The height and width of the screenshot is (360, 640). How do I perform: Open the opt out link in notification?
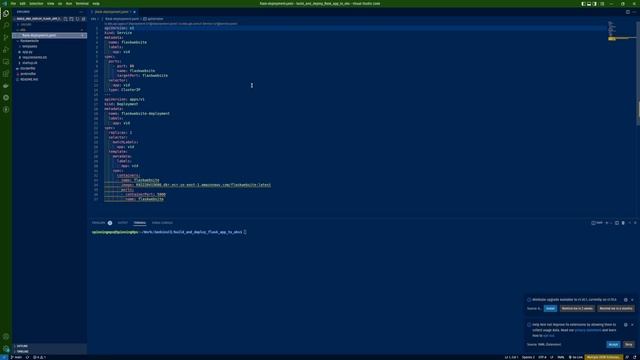pyautogui.click(x=549, y=336)
